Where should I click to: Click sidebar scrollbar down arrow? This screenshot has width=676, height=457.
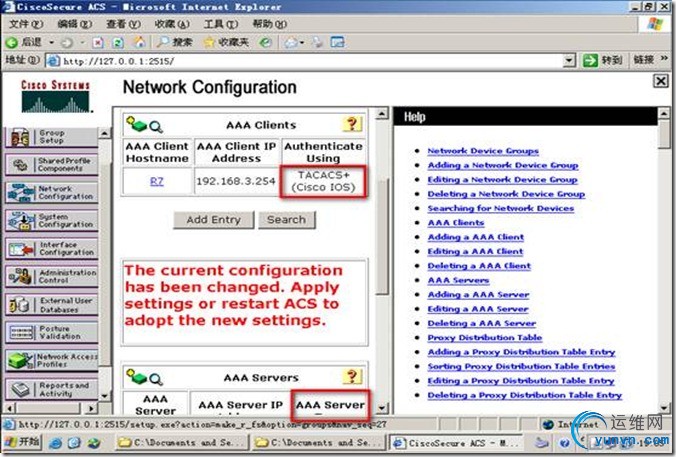click(105, 395)
